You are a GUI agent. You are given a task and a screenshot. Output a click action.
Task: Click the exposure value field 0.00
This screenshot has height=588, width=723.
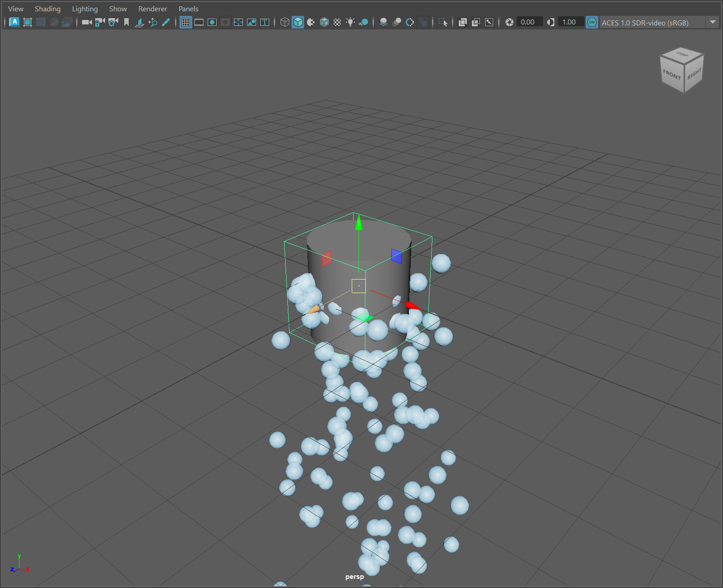(529, 22)
